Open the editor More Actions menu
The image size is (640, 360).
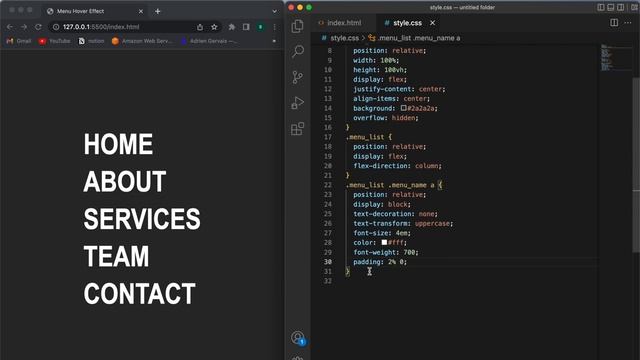pos(628,23)
